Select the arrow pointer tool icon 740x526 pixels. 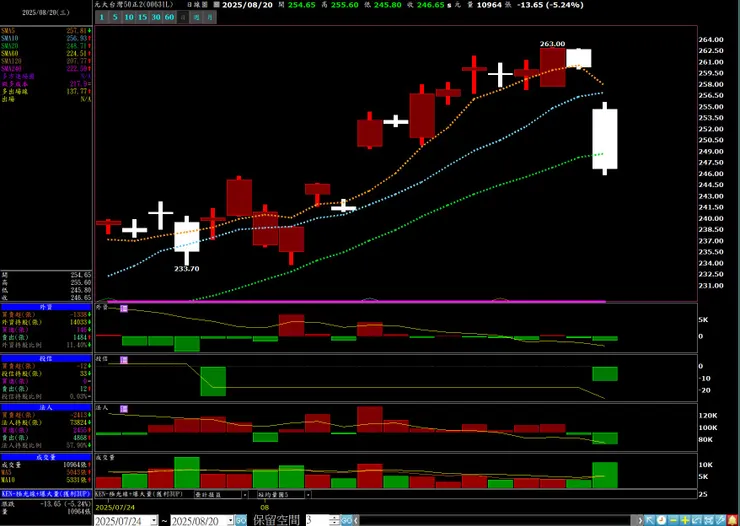pyautogui.click(x=650, y=520)
